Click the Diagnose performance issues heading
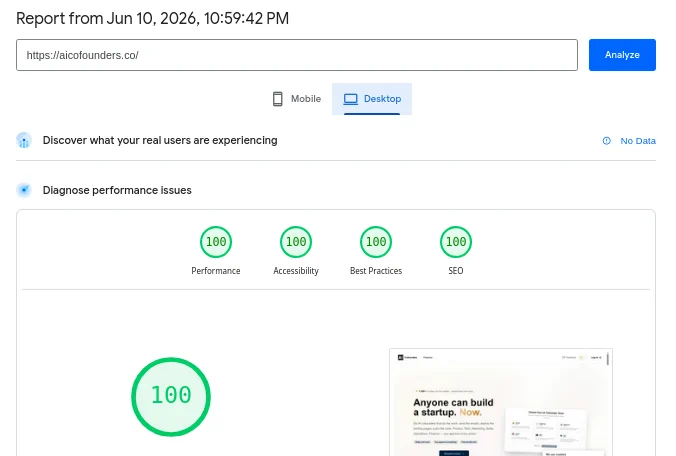 click(x=117, y=190)
